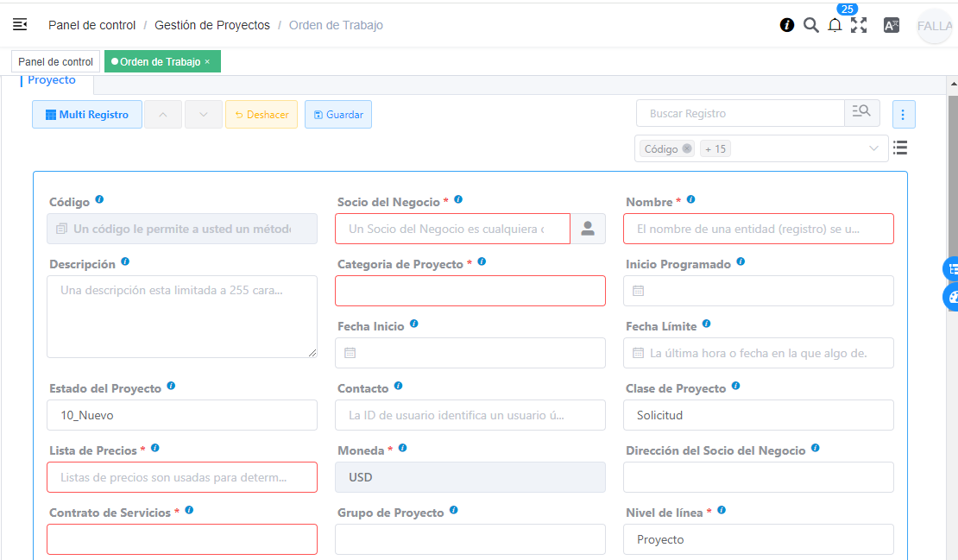
Task: Open the search magnifier icon in the header
Action: (811, 25)
